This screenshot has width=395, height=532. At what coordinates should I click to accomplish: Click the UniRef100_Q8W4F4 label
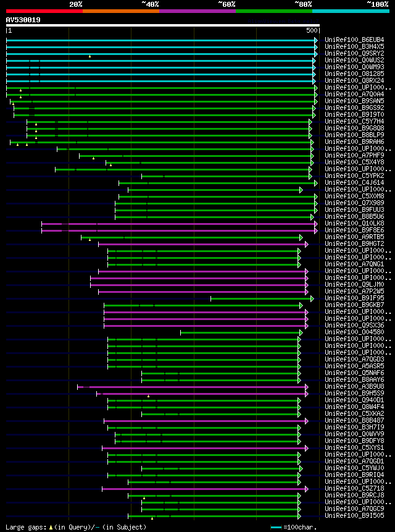tap(354, 407)
